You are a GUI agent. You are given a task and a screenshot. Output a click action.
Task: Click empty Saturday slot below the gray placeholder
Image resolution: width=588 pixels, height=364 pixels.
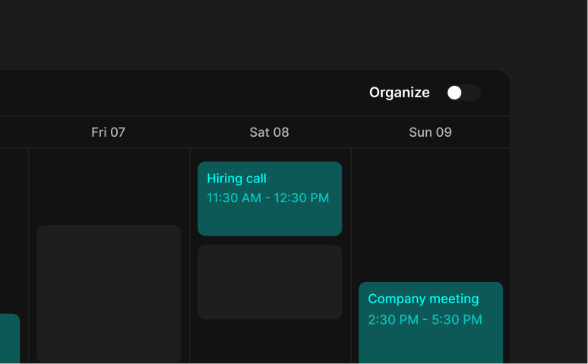(270, 342)
